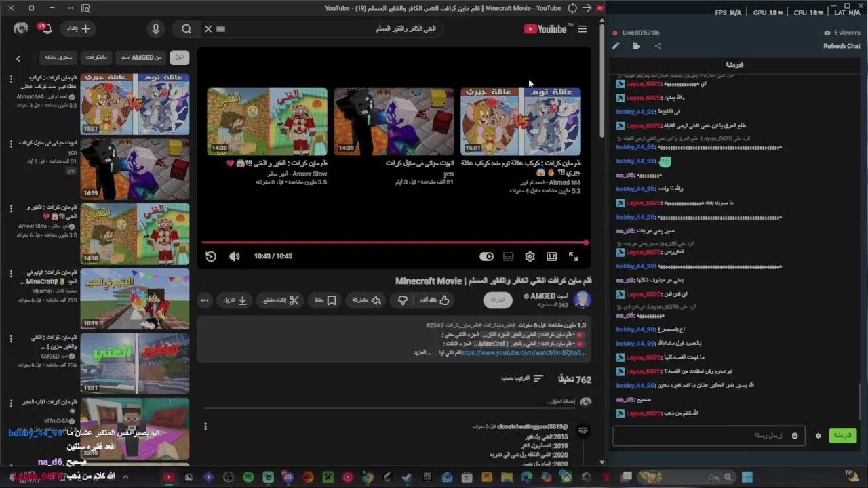Image resolution: width=868 pixels, height=488 pixels.
Task: Open player settings gear
Action: click(530, 256)
